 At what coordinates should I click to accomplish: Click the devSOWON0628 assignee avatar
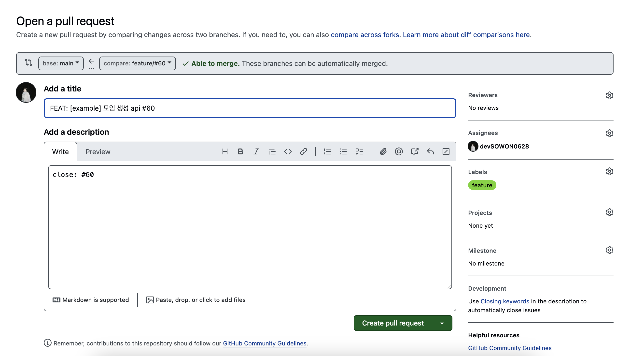[473, 146]
